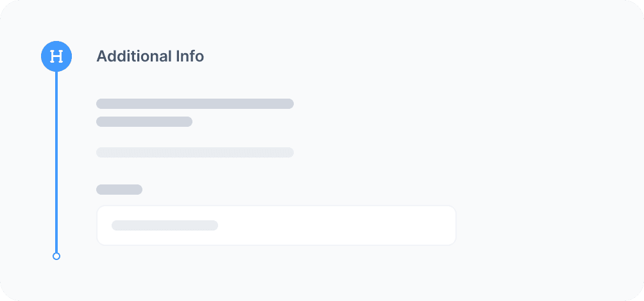Click the word "Additional" in the heading
The height and width of the screenshot is (301, 644).
pos(134,56)
